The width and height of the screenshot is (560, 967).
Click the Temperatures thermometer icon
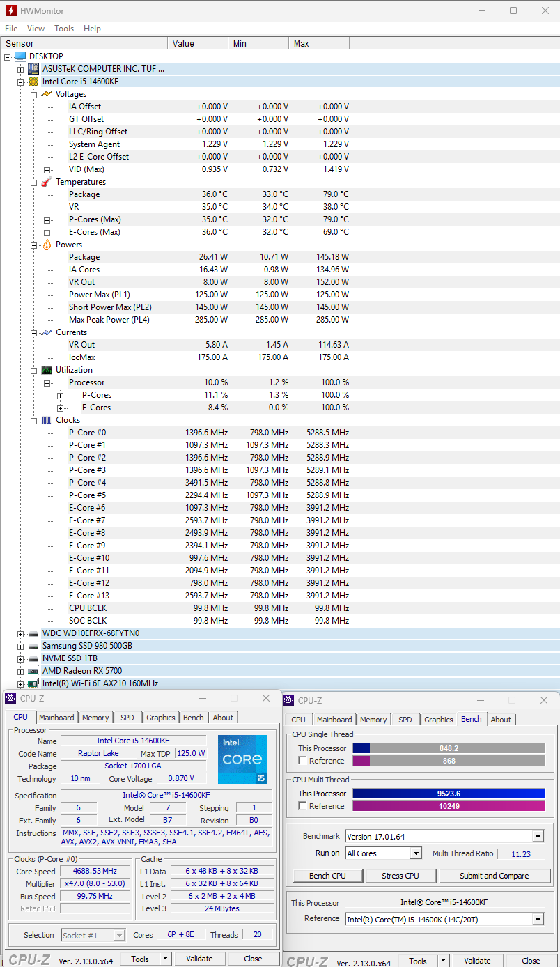click(x=47, y=182)
